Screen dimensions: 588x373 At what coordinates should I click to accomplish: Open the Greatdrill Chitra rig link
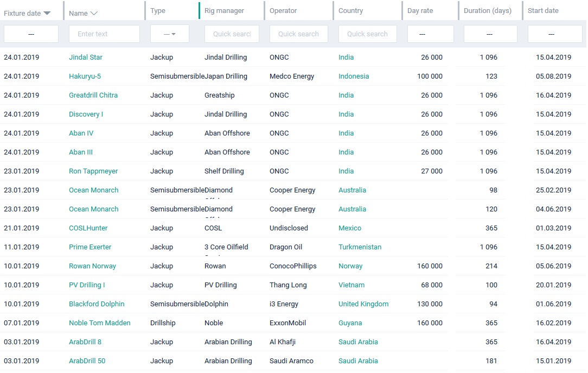(x=93, y=95)
